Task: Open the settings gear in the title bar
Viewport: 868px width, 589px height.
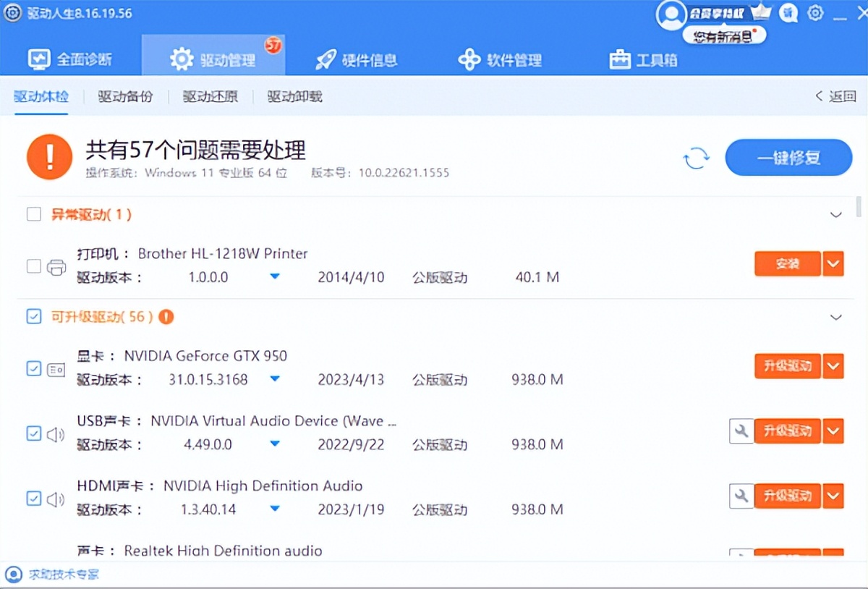Action: coord(814,13)
